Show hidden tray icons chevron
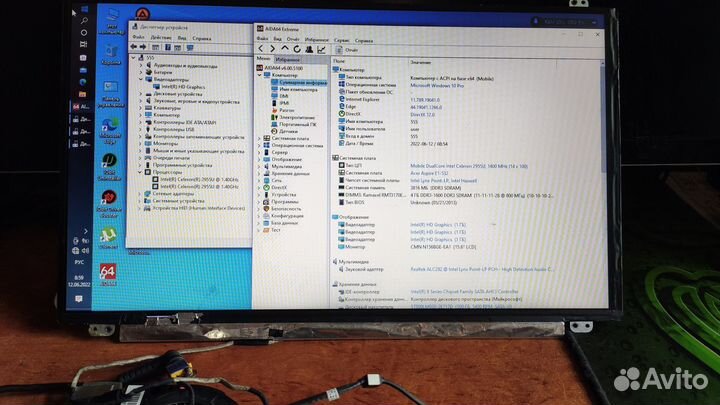720x405 pixels. 85,231
